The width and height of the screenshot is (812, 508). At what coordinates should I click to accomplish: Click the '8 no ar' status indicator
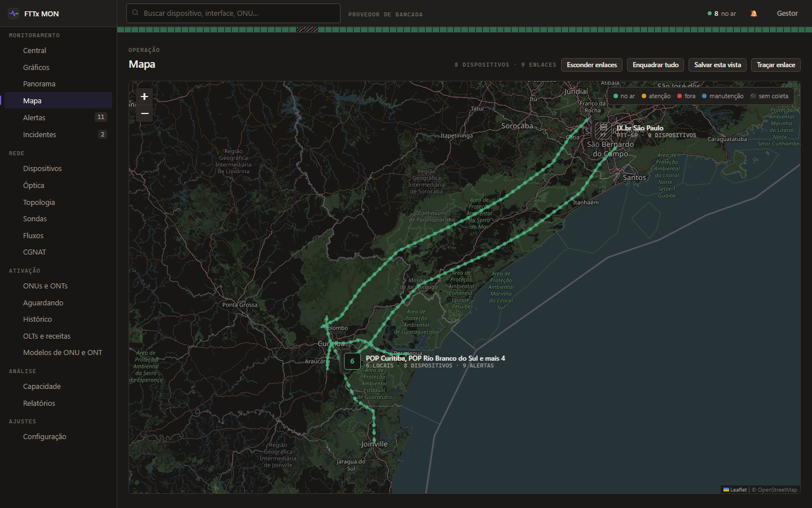(x=722, y=14)
